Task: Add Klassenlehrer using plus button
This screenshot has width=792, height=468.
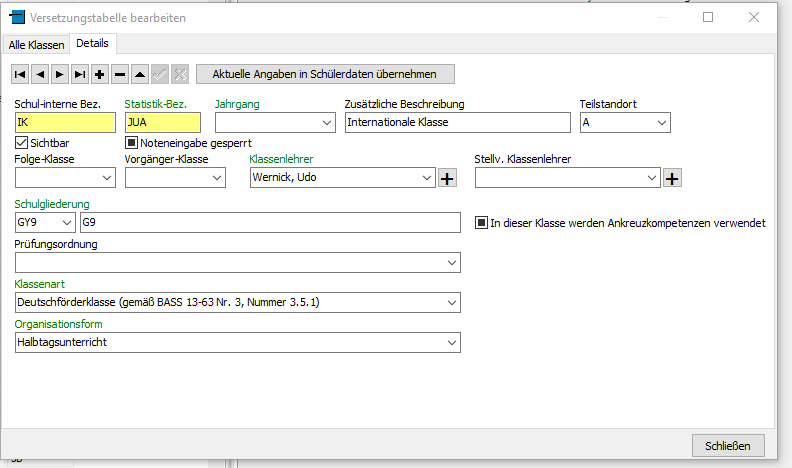Action: (x=446, y=178)
